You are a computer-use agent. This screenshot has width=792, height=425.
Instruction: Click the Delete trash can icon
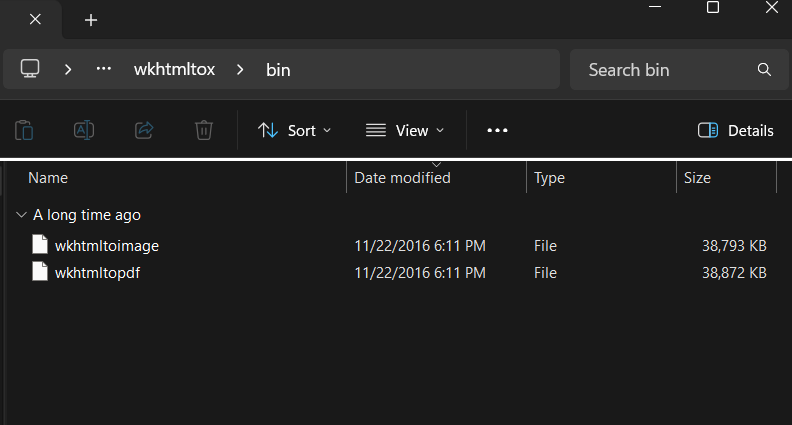click(x=204, y=130)
